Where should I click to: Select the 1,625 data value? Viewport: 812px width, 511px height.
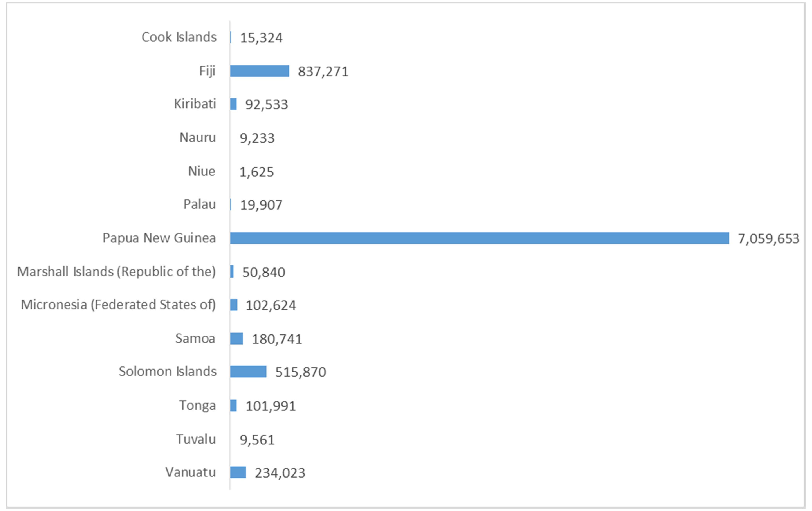click(256, 172)
